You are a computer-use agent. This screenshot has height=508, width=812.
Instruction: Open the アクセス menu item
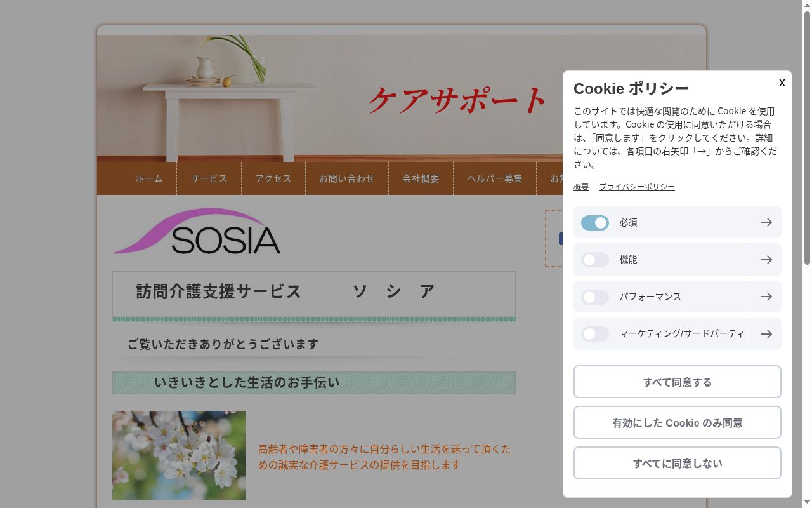(273, 178)
